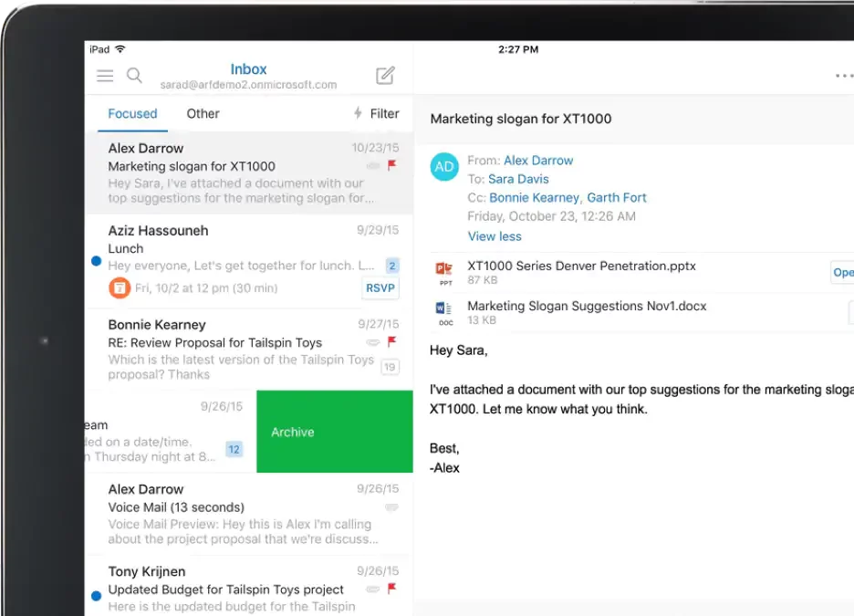Expand the 19-message thread count badge
Screen dimensions: 854x616
pos(390,367)
